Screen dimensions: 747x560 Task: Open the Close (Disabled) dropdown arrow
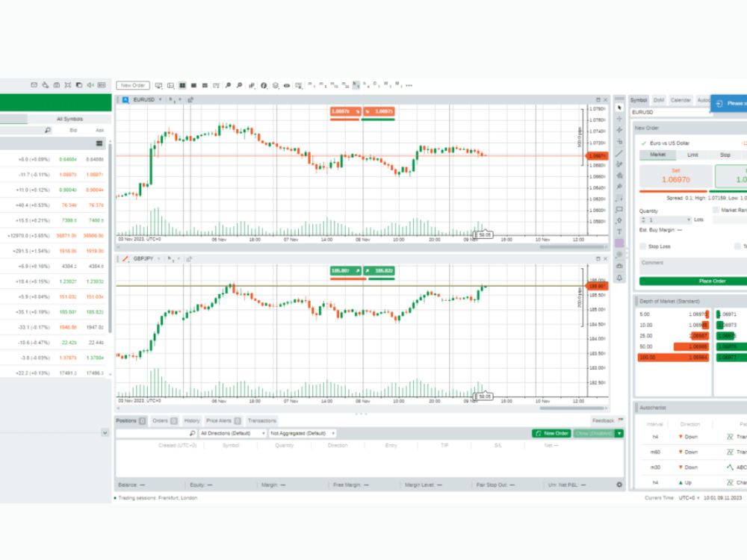point(619,433)
